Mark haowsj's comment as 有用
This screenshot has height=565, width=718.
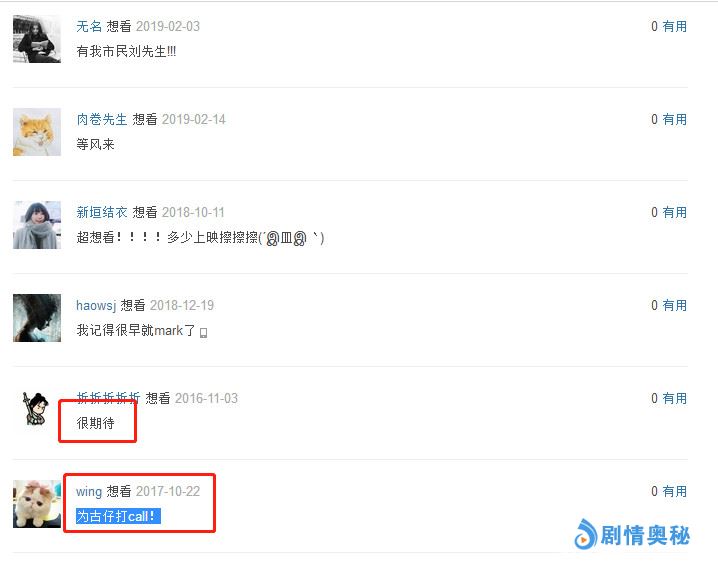tap(674, 305)
